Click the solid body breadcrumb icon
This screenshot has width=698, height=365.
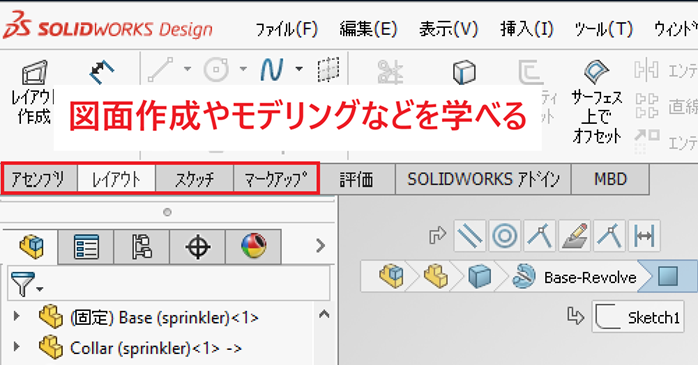(x=480, y=276)
